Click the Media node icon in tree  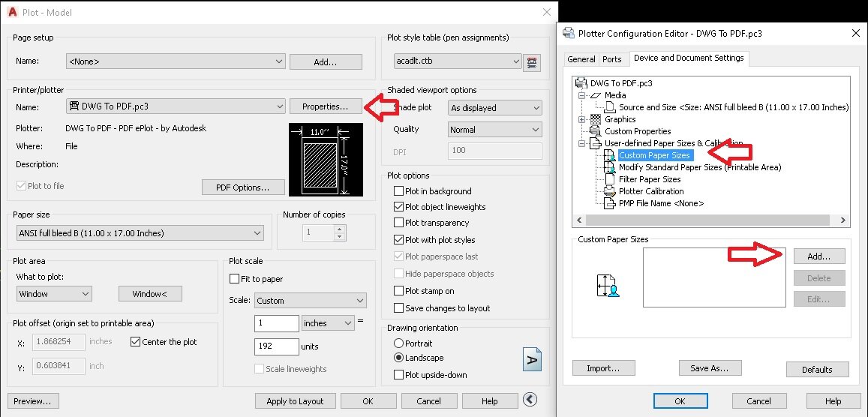(x=595, y=96)
